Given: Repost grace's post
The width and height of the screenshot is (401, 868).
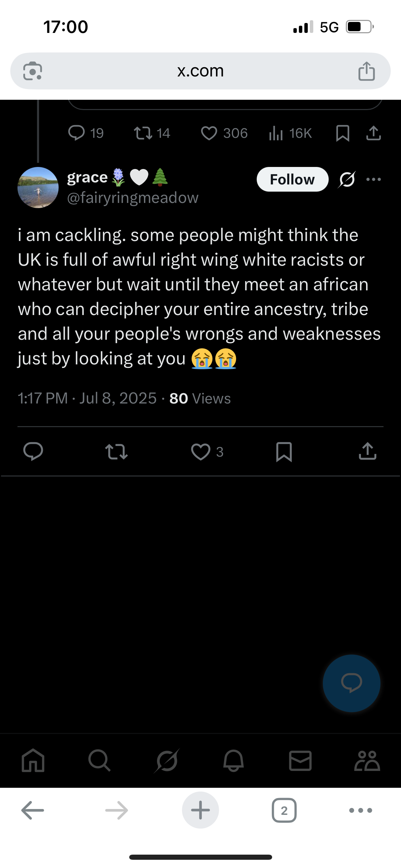Looking at the screenshot, I should pos(117,451).
